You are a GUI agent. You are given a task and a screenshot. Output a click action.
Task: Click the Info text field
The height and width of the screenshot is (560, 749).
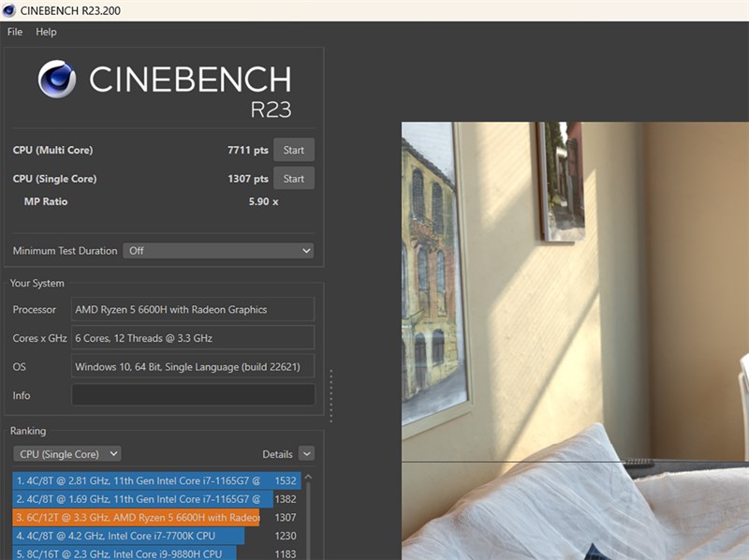[x=193, y=395]
